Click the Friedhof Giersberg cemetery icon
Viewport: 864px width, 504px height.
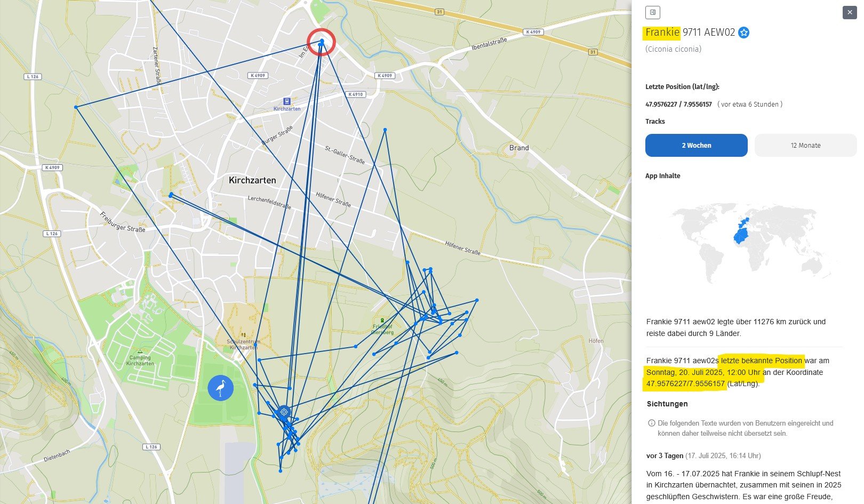(x=382, y=320)
